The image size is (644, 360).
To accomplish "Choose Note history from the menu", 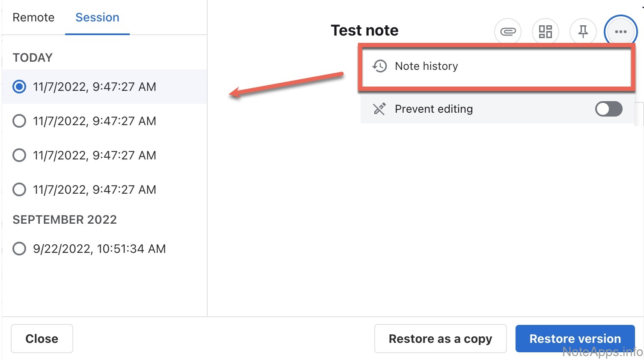I will click(426, 66).
